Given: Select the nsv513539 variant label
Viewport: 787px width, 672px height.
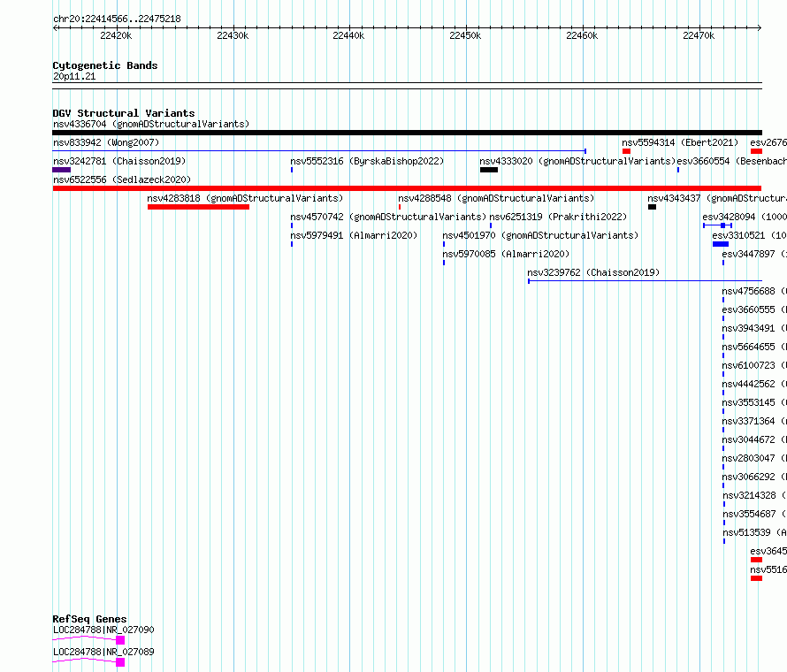Looking at the screenshot, I should 755,532.
